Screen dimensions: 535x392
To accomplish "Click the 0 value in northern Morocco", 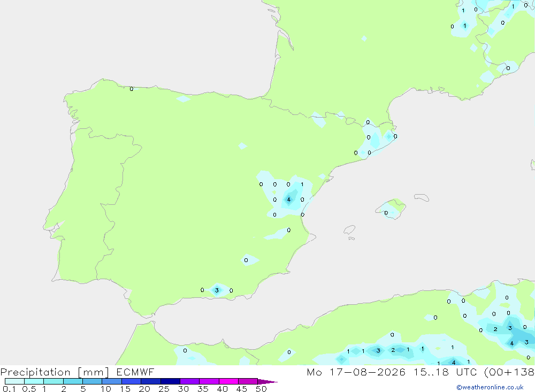I will point(185,350).
